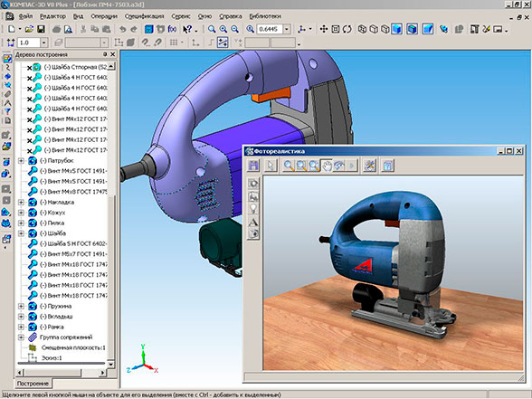Expand the Накладка tree node
This screenshot has width=532, height=399.
[x=21, y=203]
